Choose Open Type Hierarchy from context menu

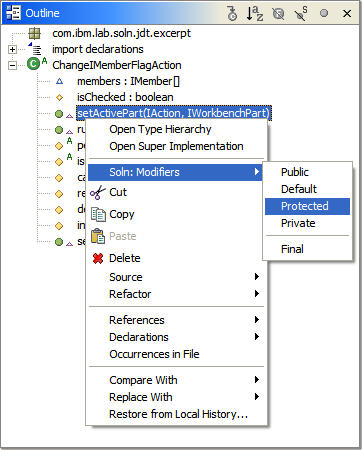point(176,129)
